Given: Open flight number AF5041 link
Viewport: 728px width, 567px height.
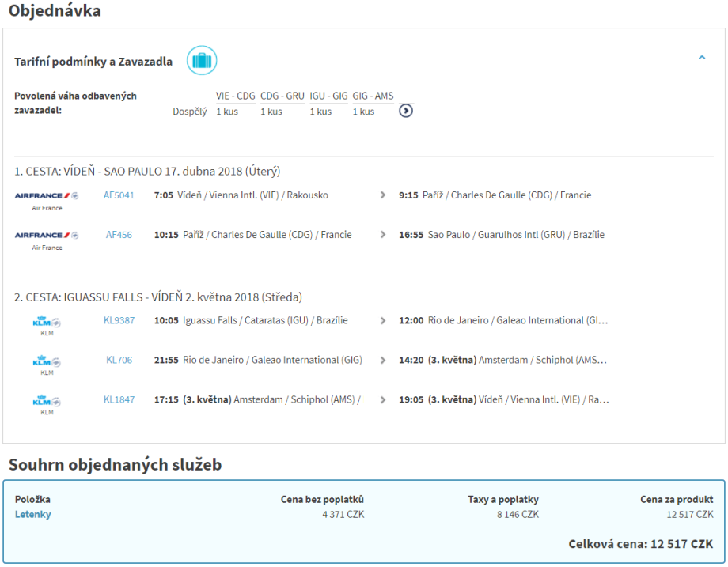Looking at the screenshot, I should pyautogui.click(x=119, y=195).
